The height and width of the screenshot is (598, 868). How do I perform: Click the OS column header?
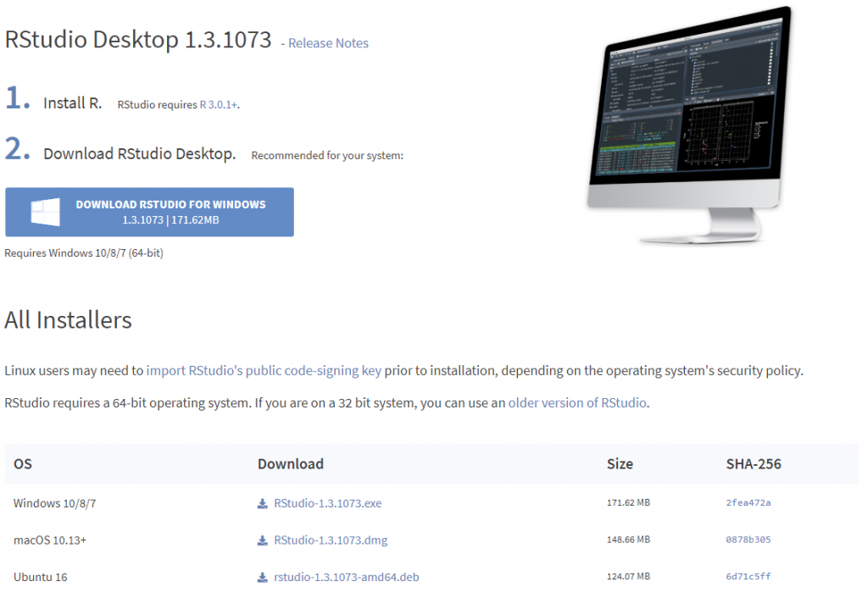pyautogui.click(x=23, y=464)
